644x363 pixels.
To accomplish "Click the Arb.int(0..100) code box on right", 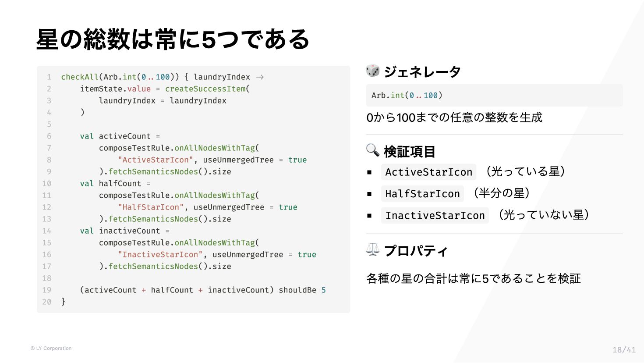I will click(494, 95).
